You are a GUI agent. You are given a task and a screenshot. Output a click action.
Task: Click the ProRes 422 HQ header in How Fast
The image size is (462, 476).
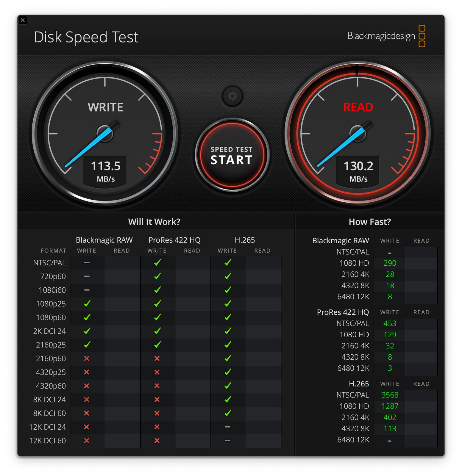point(343,312)
